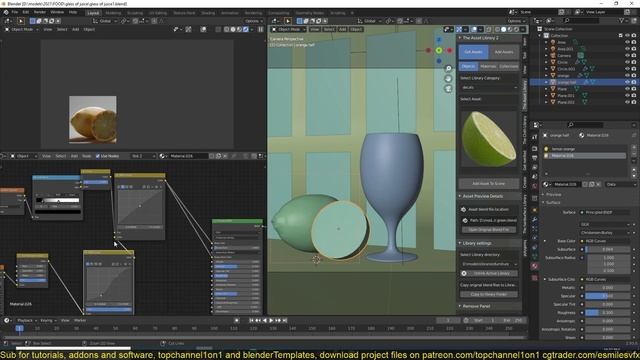
Task: Open the Edit menu
Action: [26, 12]
